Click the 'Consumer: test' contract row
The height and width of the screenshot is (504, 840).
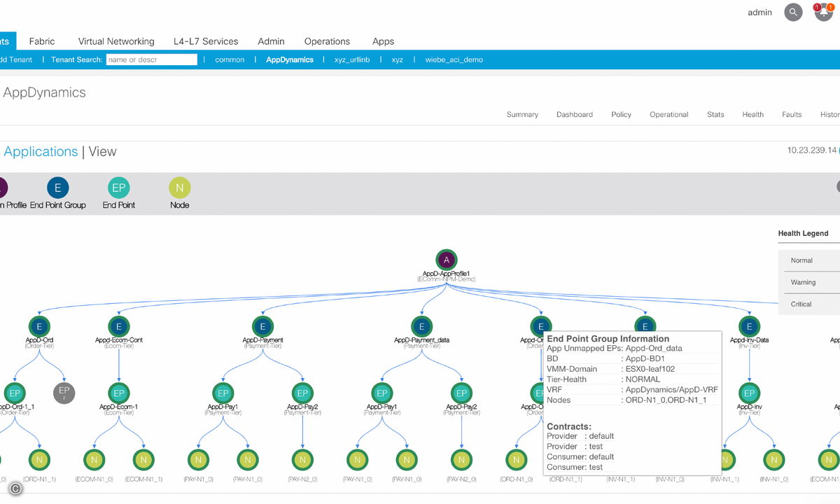[x=575, y=467]
